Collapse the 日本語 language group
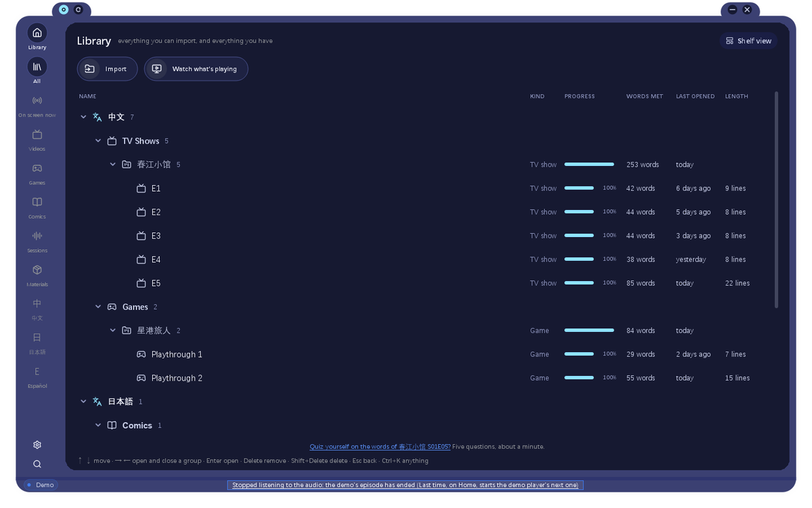 (x=83, y=402)
